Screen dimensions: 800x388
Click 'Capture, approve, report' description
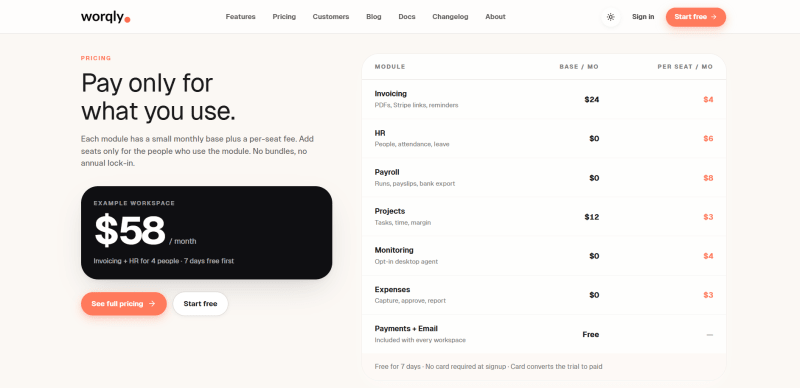(x=410, y=301)
